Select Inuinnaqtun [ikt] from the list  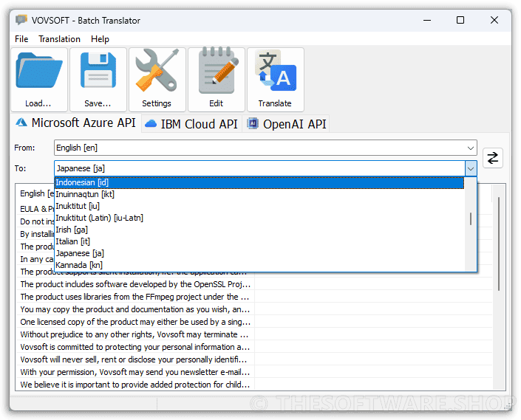point(259,194)
